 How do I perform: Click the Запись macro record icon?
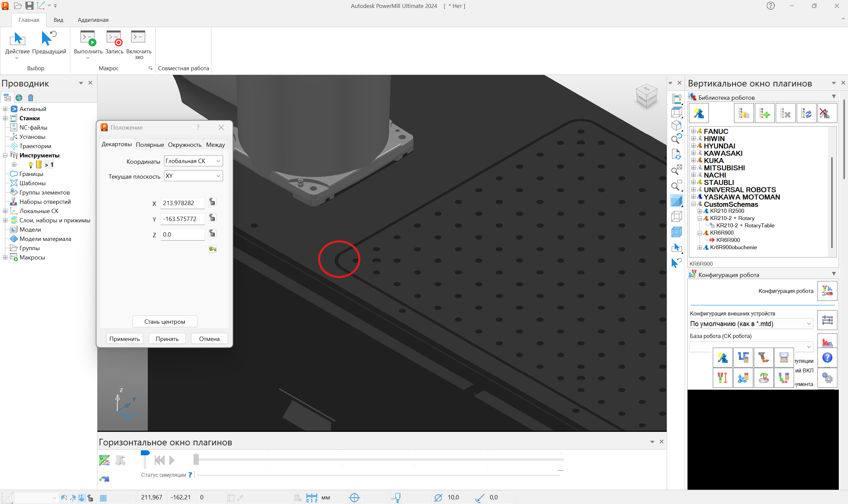point(114,38)
